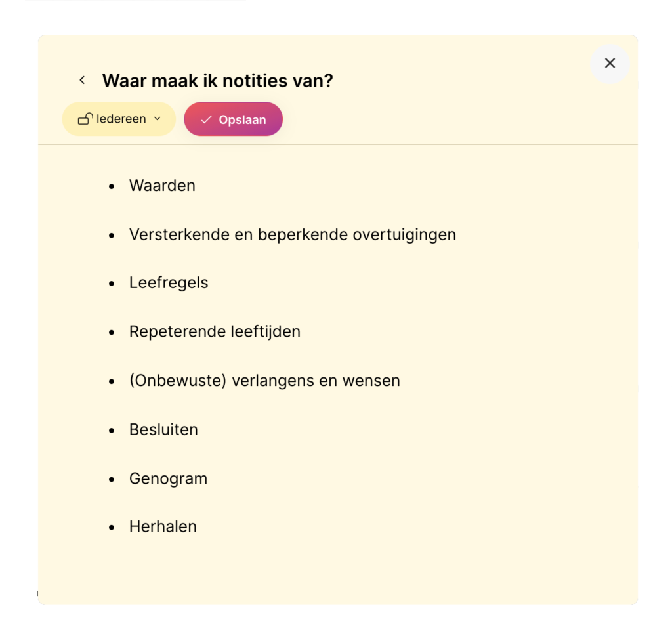The image size is (672, 636).
Task: Expand the Iedereen dropdown chevron
Action: coord(157,119)
